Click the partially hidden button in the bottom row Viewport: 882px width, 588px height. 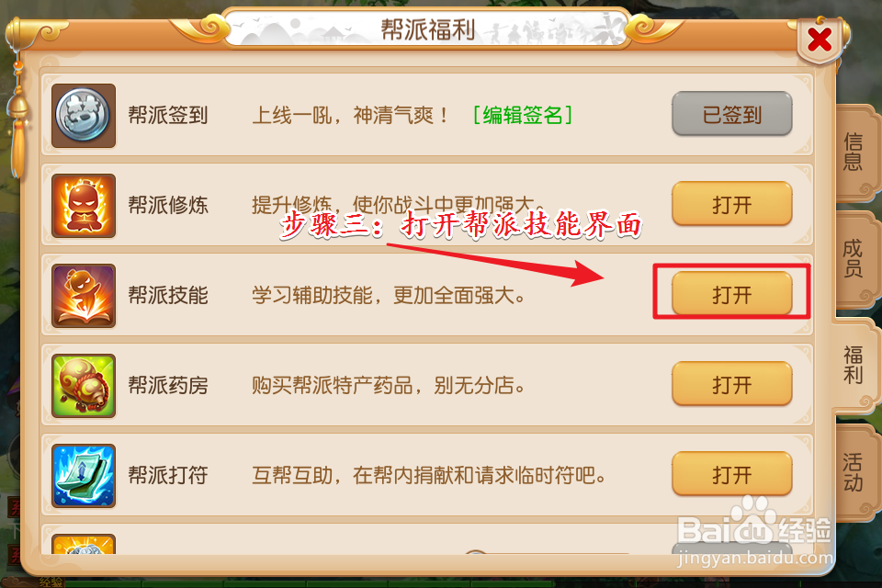(x=732, y=548)
